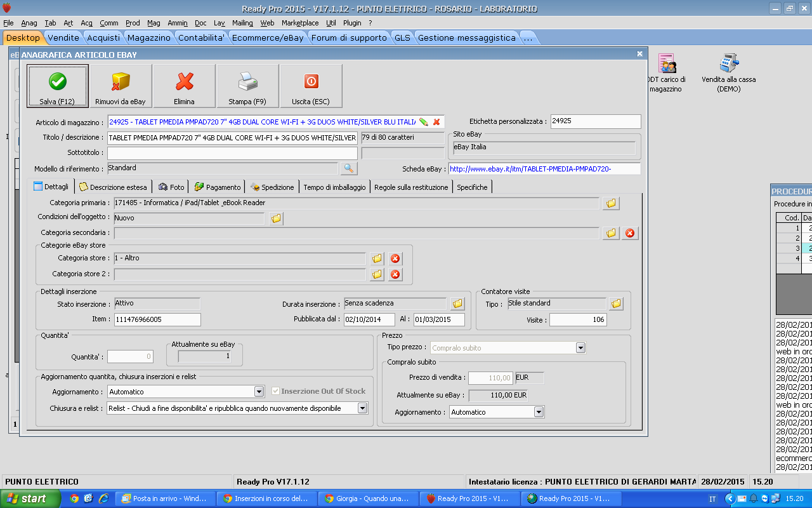This screenshot has width=812, height=508.
Task: Clear Categoria store with its red X
Action: 395,258
